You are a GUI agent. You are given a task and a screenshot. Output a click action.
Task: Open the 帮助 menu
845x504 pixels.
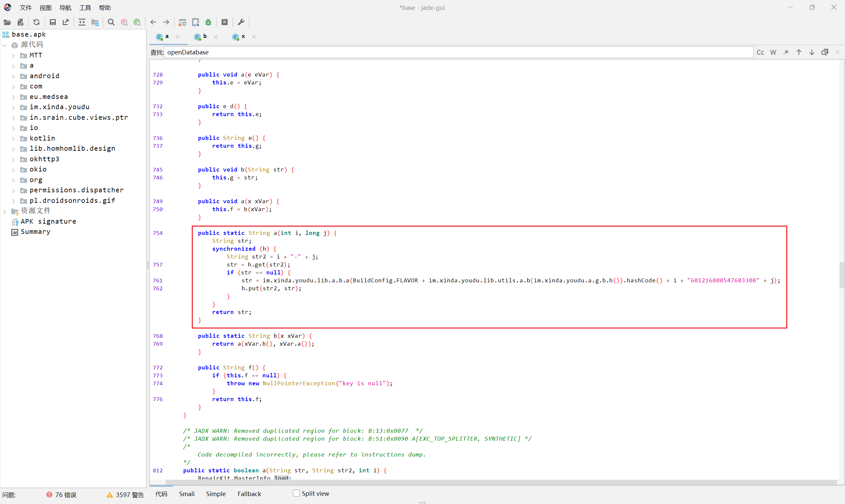(x=105, y=8)
